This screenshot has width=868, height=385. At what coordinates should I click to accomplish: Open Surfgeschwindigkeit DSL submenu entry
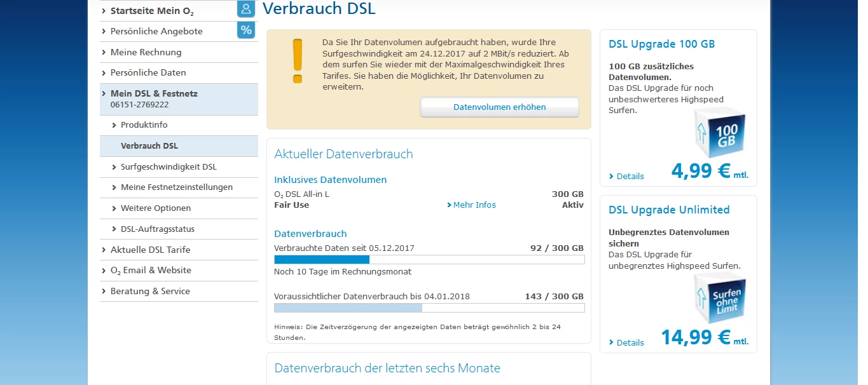coord(179,166)
